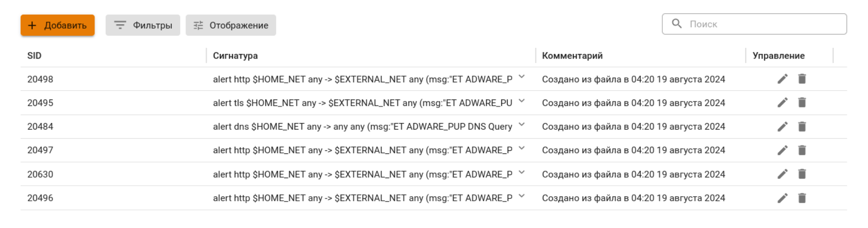Click the Сигнатура column header

click(235, 55)
